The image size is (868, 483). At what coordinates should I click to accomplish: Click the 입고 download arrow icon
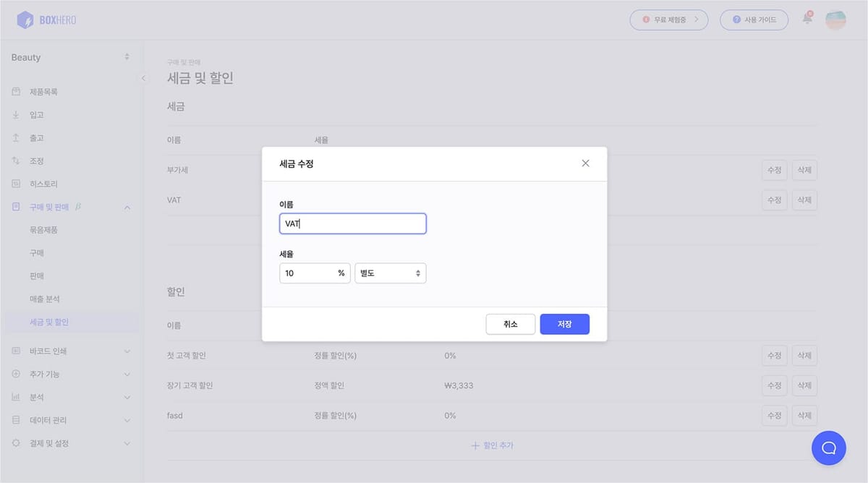(16, 115)
